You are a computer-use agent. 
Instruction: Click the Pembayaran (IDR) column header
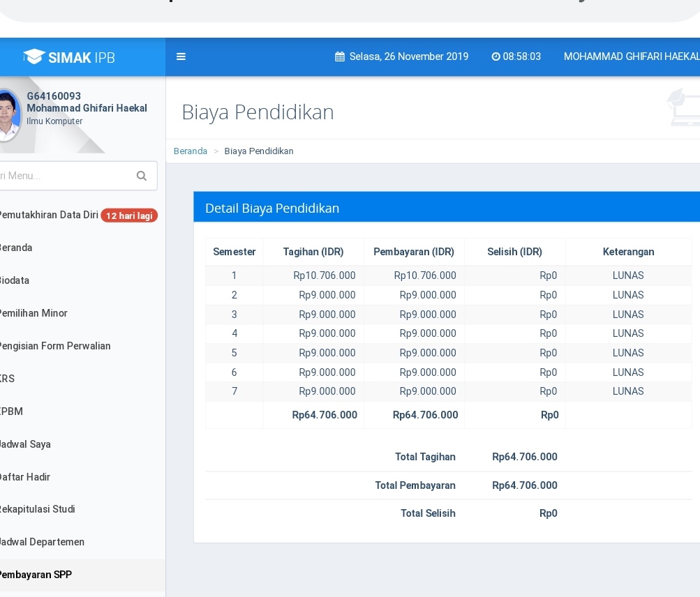point(414,252)
